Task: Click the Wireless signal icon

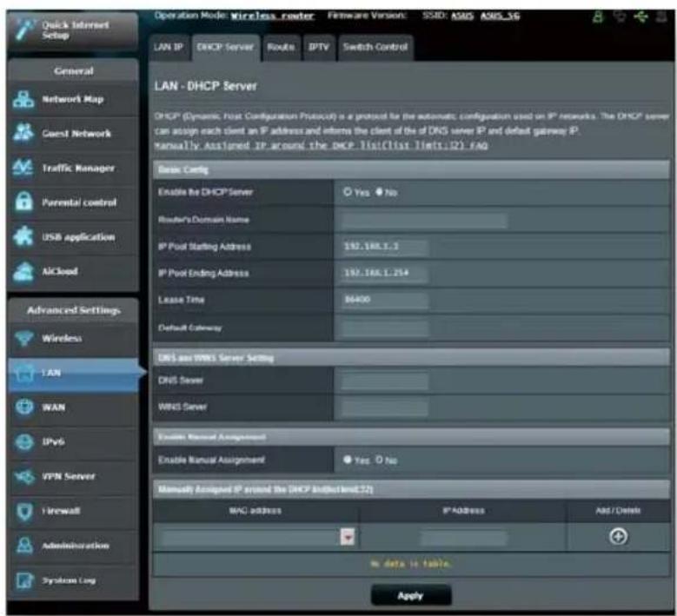Action: tap(24, 339)
